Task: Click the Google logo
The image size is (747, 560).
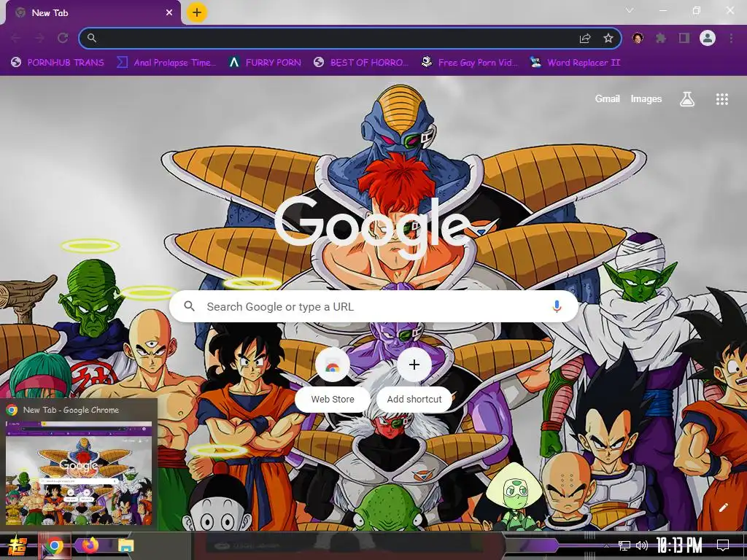Action: click(373, 228)
